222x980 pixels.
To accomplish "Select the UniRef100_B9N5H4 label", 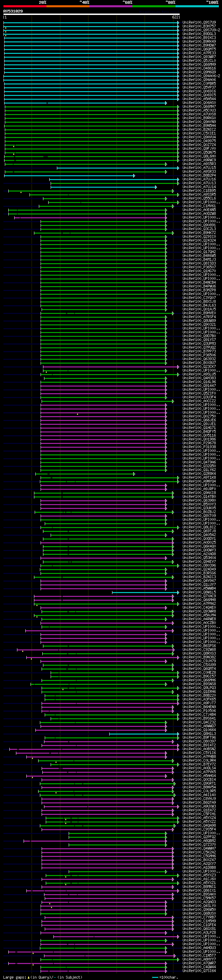I will 199,125.
